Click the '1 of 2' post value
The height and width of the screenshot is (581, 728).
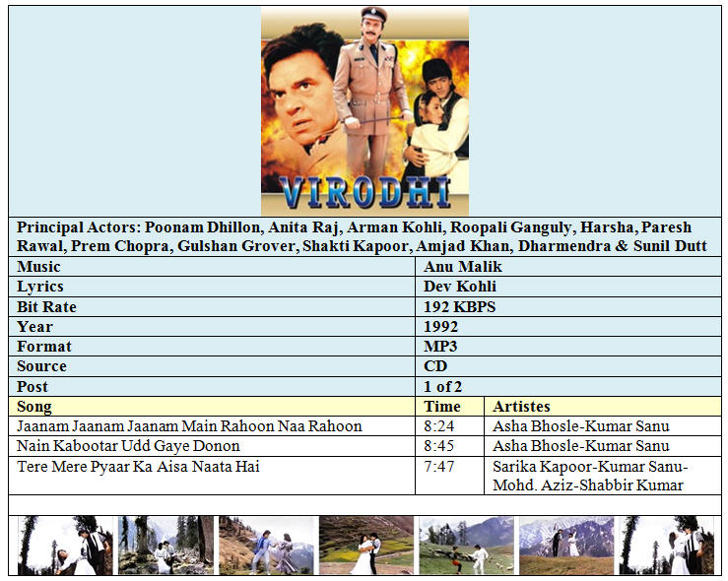(x=442, y=387)
